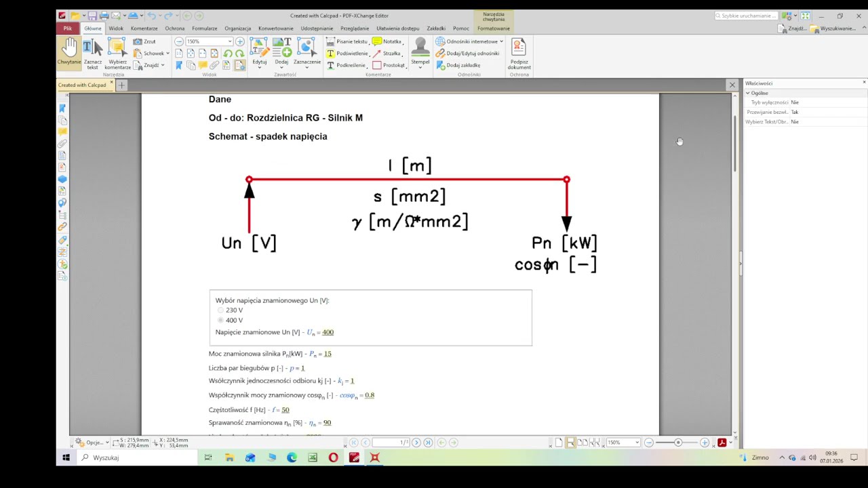Open Attachments paperclip panel in sidebar
The height and width of the screenshot is (488, 868).
[x=62, y=143]
